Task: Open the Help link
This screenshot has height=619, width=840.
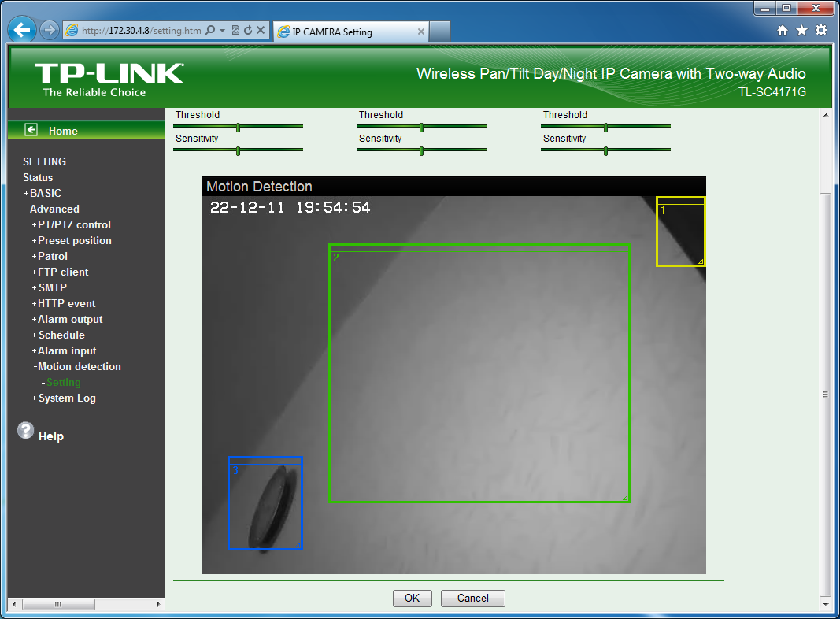Action: 51,436
